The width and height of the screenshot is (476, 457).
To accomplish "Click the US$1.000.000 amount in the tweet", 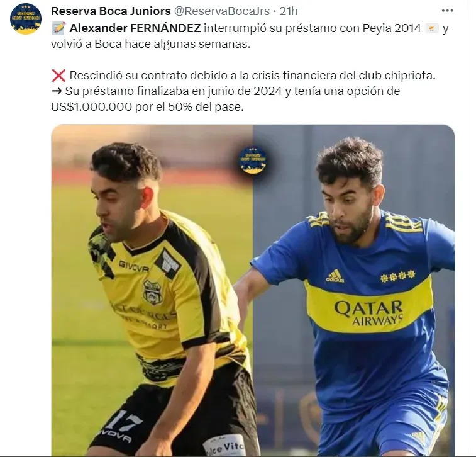I will [91, 107].
